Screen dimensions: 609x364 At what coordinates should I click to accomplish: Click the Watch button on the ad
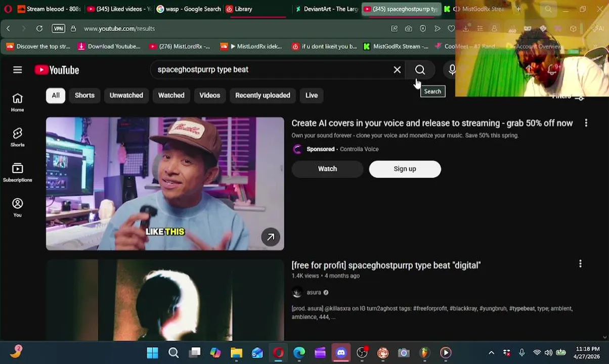[327, 169]
